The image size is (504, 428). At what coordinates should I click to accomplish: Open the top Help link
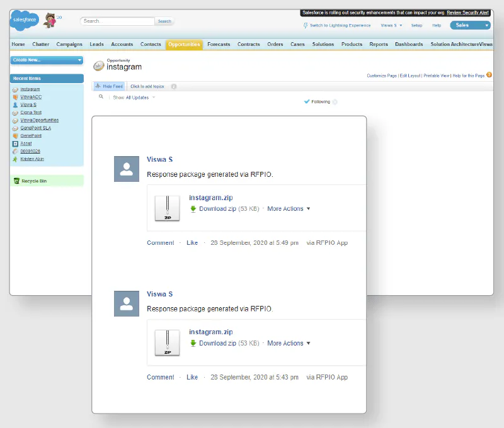pyautogui.click(x=437, y=25)
